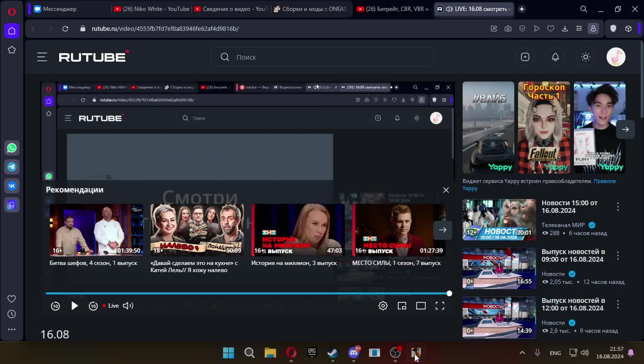Open sidebar bookmarks star icon
The height and width of the screenshot is (364, 644).
[12, 50]
